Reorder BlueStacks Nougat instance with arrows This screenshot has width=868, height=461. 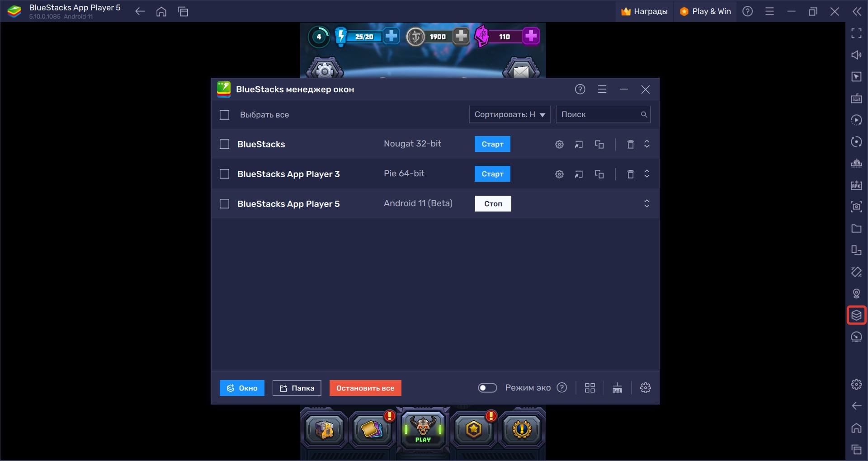click(646, 144)
